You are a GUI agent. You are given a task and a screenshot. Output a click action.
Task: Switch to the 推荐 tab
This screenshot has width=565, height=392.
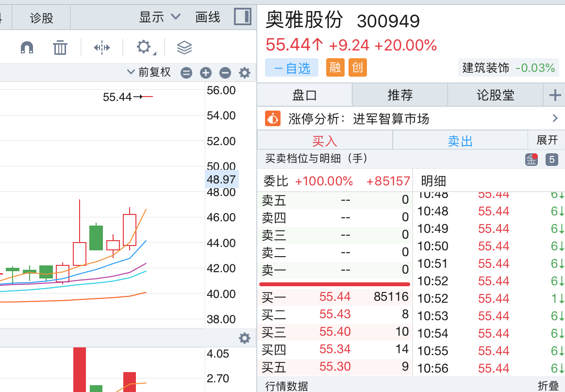[x=400, y=95]
